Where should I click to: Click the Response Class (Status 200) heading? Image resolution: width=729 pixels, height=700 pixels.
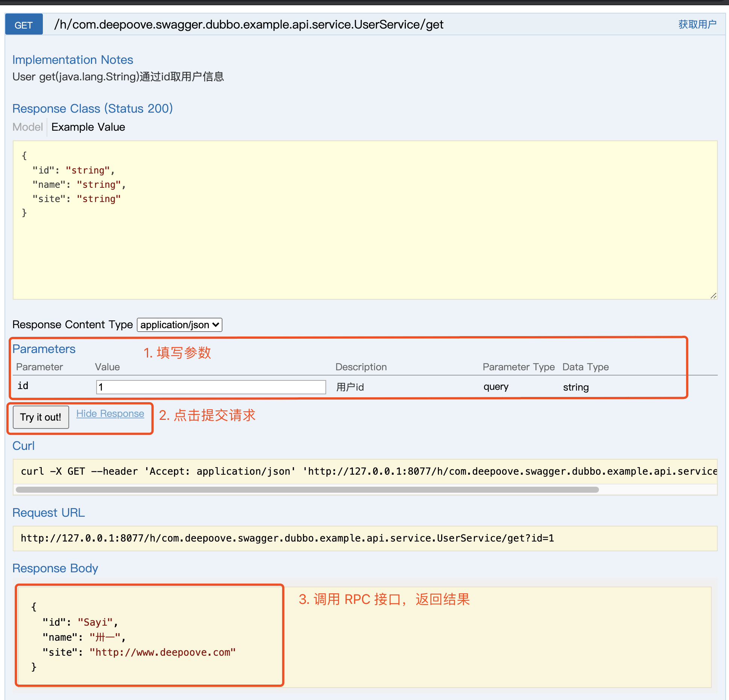92,109
